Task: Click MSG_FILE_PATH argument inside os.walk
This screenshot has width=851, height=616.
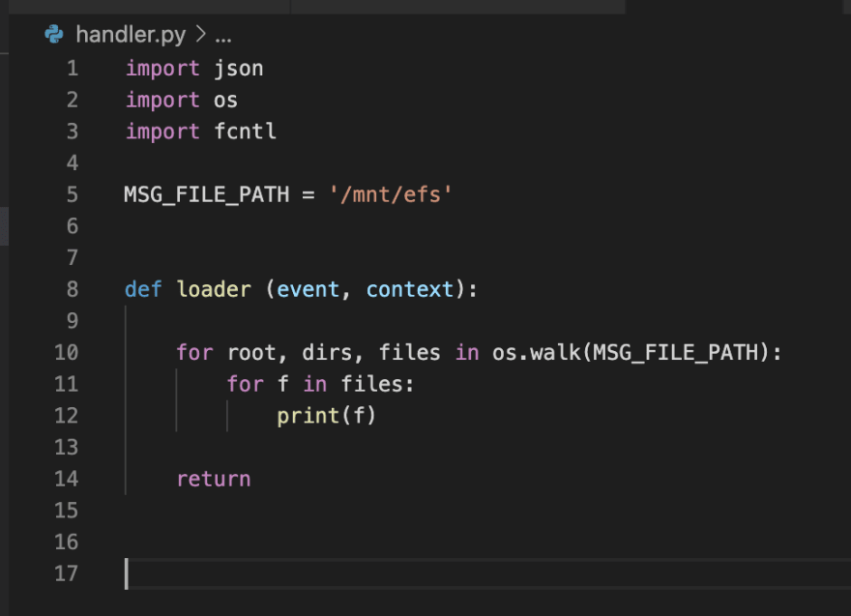Action: point(676,353)
